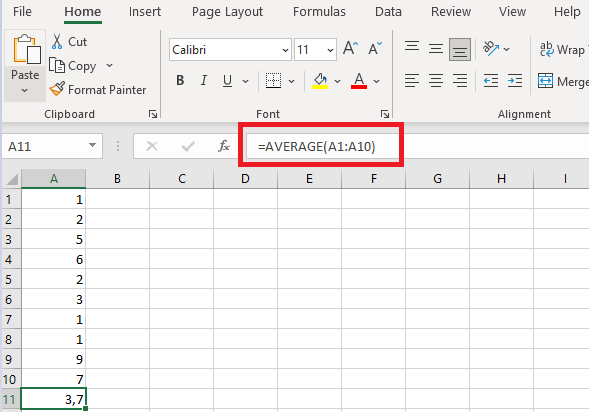Open the font size 11 dropdown
Viewport: 589px width, 412px height.
coord(330,50)
